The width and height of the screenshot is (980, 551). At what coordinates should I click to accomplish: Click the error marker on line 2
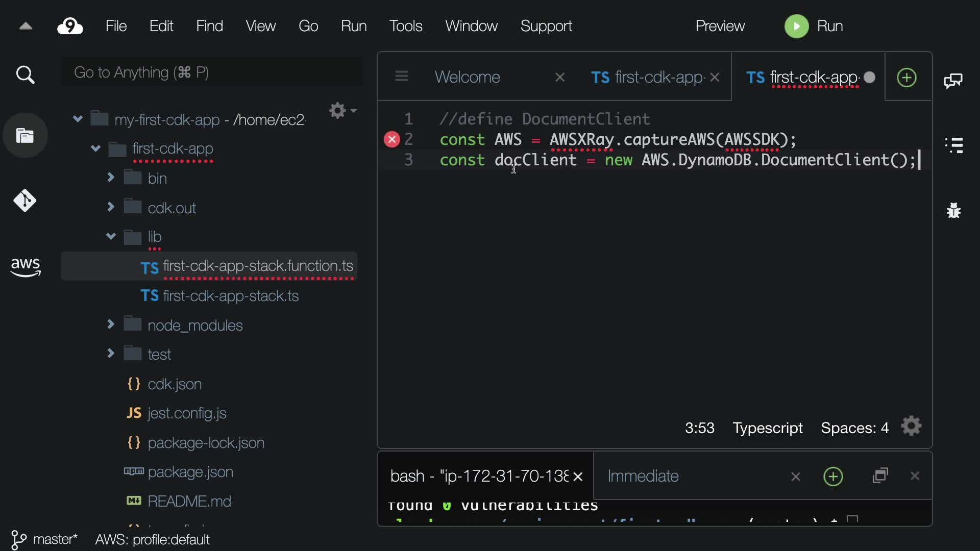click(x=391, y=139)
